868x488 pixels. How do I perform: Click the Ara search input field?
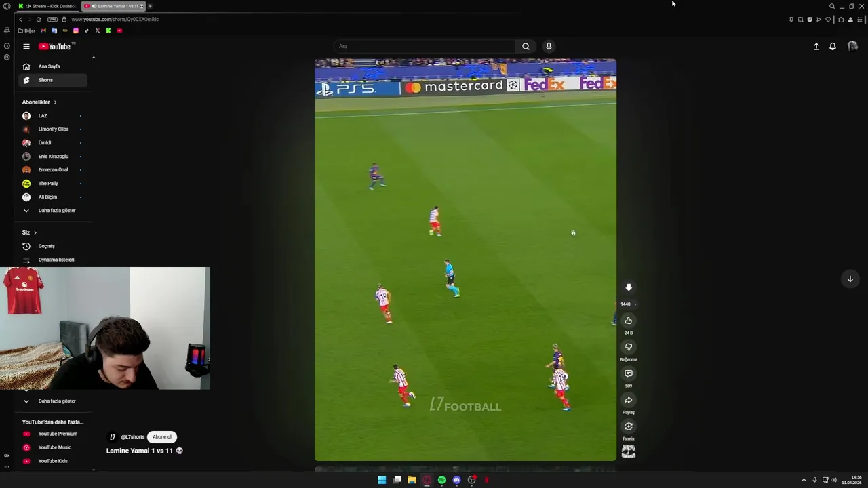424,46
